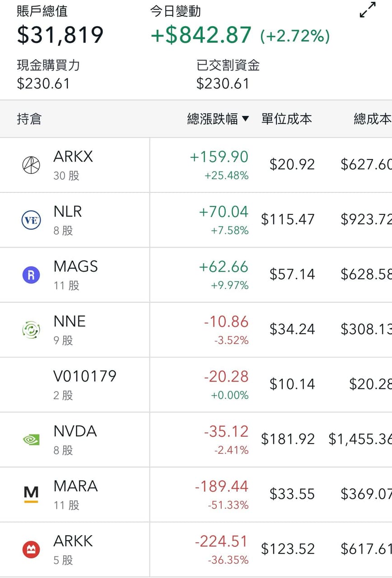The image size is (392, 578).
Task: Tap the ARKX +159.90 gain value
Action: (219, 157)
